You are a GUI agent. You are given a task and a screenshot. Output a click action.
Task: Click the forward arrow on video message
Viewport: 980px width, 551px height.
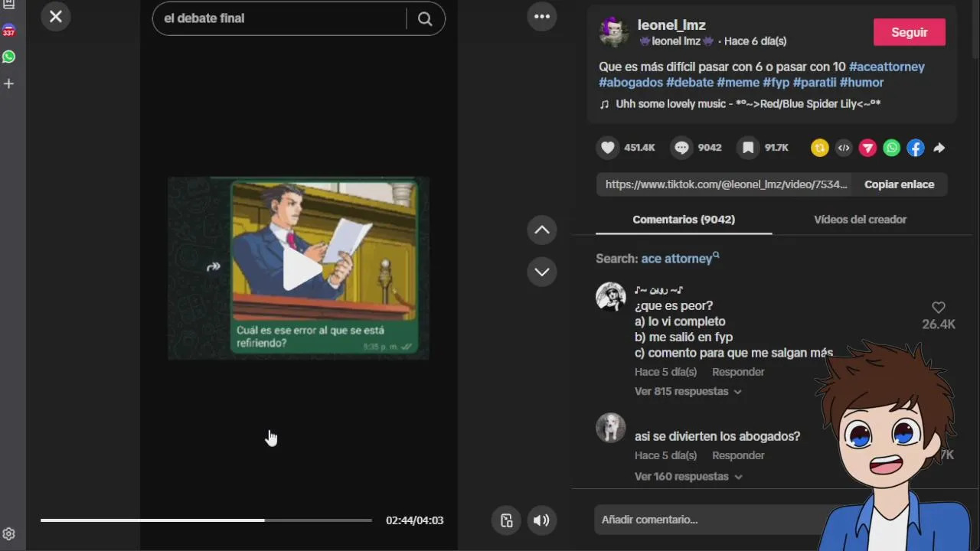coord(214,266)
